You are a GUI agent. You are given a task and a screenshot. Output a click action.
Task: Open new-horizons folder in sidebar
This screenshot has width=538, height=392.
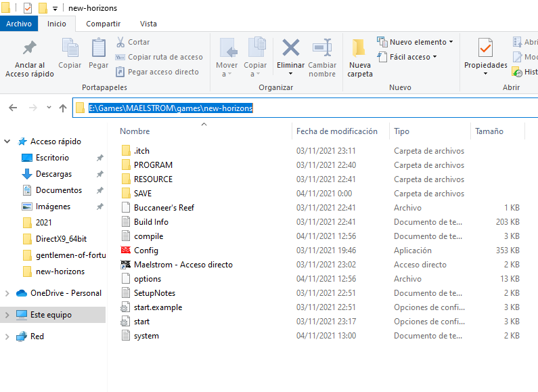60,271
